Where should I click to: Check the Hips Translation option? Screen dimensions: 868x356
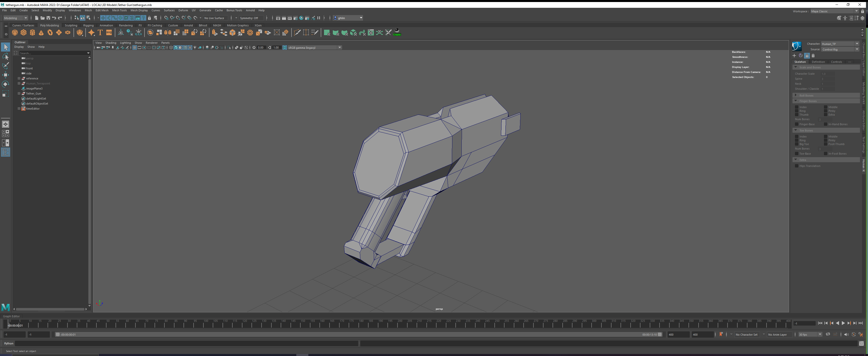tap(797, 166)
